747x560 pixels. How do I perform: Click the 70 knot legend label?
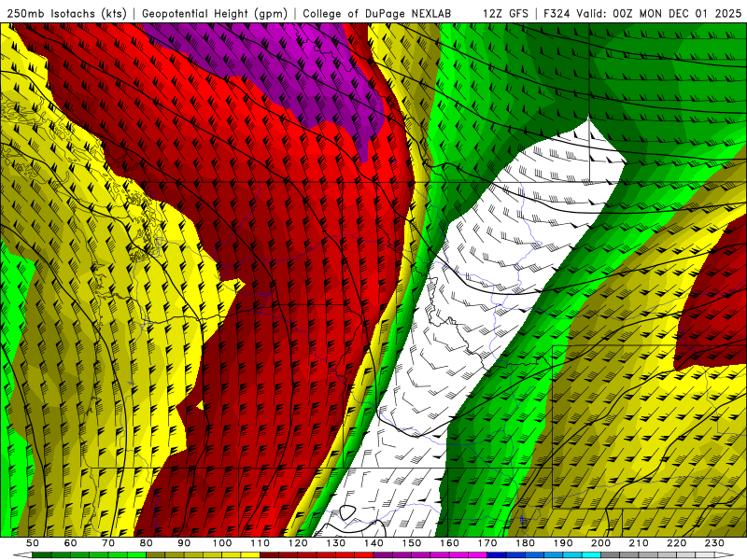(108, 543)
